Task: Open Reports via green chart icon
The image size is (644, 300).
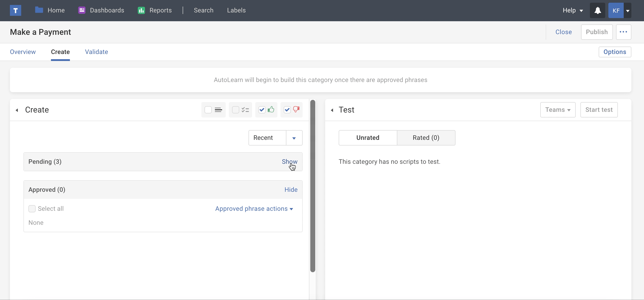Action: click(x=141, y=10)
